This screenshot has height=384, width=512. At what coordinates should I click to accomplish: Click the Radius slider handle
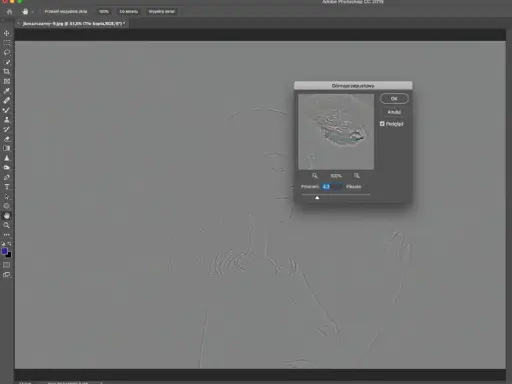pos(317,198)
